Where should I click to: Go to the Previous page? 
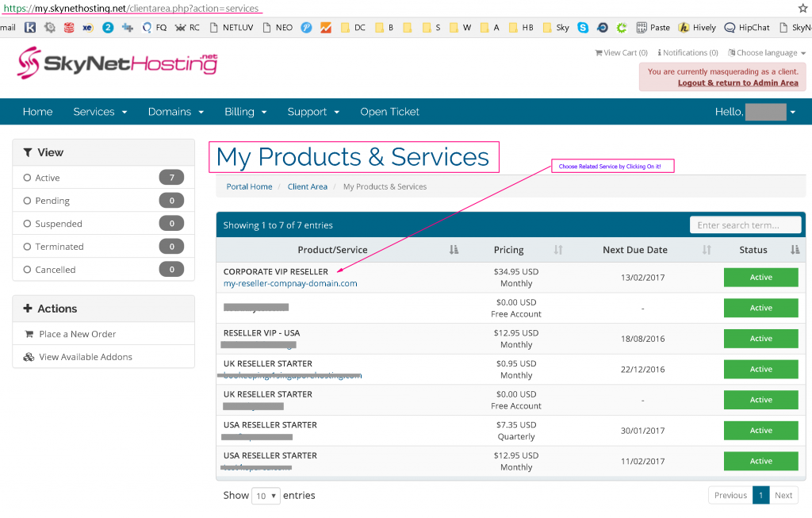[x=730, y=495]
